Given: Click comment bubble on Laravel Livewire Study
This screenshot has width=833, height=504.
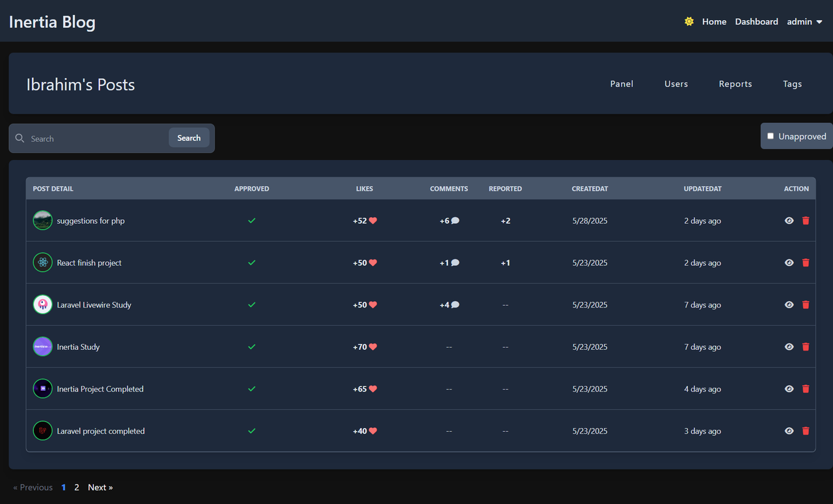Looking at the screenshot, I should click(x=456, y=304).
